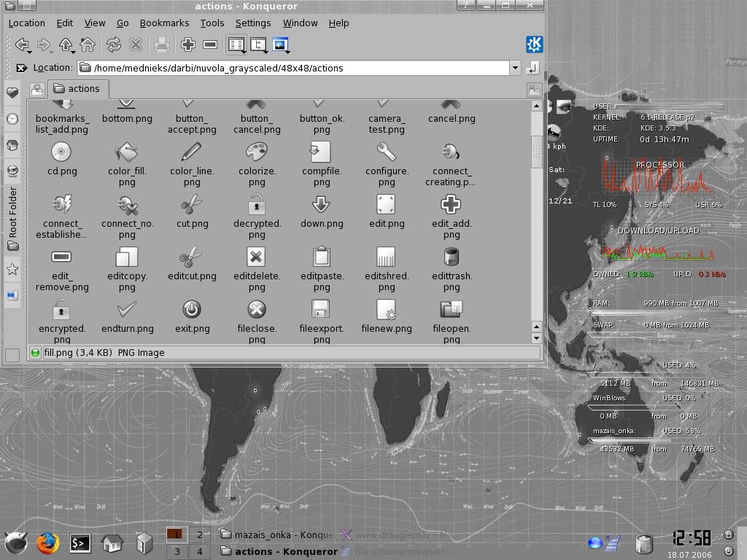
Task: Open the Settings menu
Action: coord(253,23)
